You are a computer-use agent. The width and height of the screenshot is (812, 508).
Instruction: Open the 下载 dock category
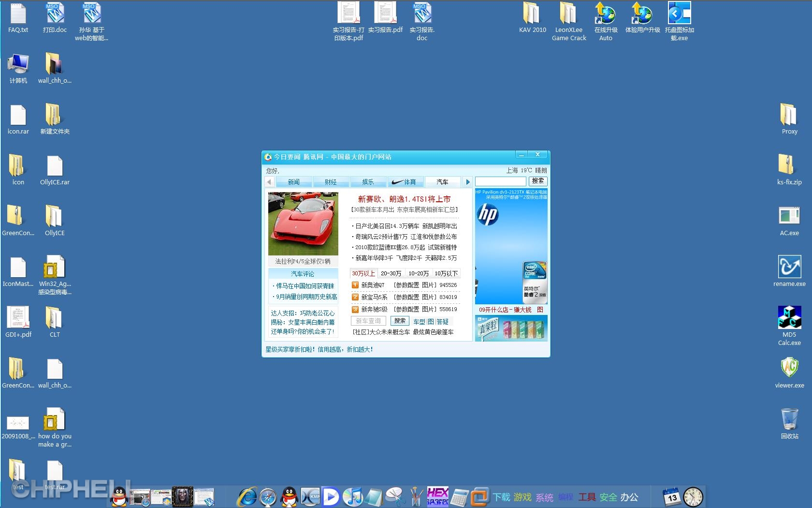[x=502, y=497]
